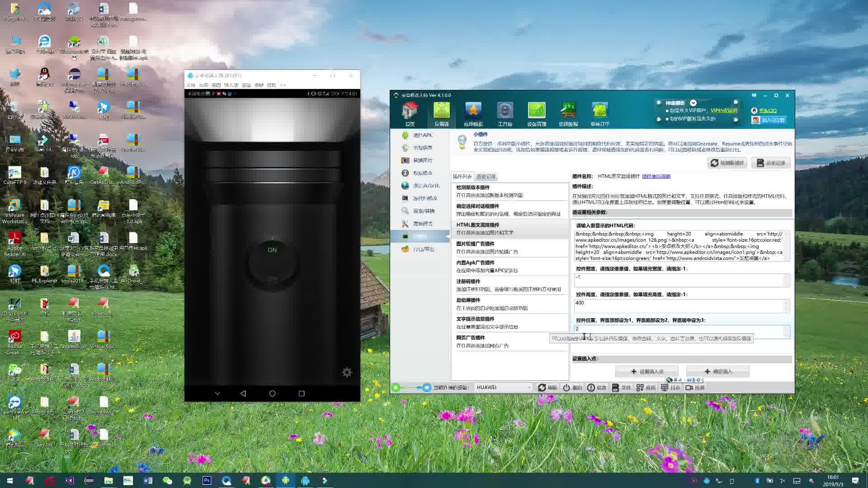Click the 设置插入点 button
868x488 pixels.
646,371
